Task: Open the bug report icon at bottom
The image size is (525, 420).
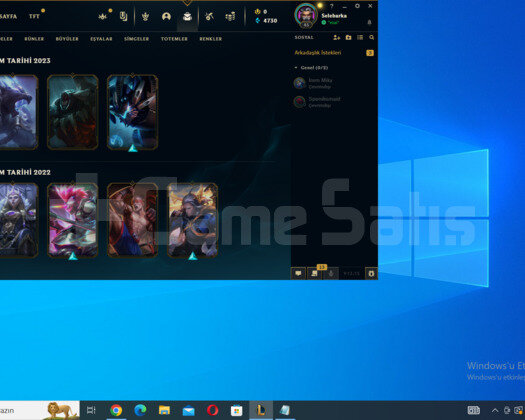Action: (371, 274)
